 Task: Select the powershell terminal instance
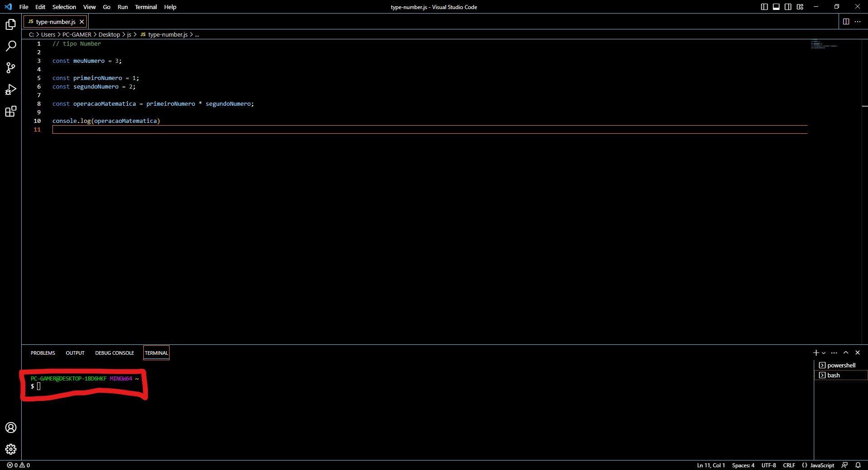[x=841, y=365]
